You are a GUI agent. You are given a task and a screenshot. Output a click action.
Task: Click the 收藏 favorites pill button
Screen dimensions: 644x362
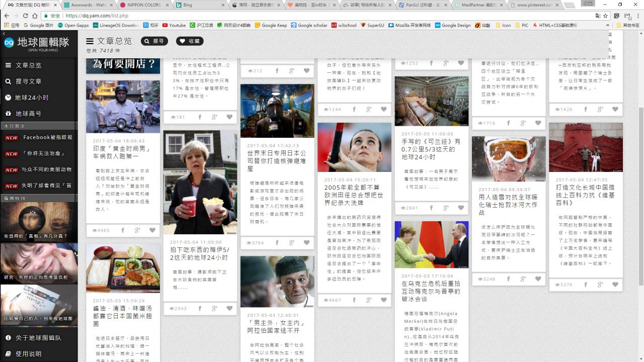(x=190, y=41)
